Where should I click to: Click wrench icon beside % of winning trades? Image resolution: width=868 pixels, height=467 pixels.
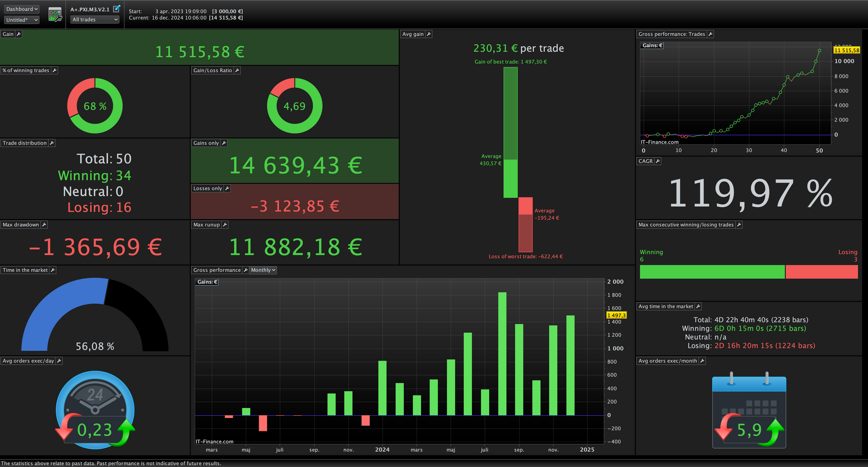click(x=54, y=70)
